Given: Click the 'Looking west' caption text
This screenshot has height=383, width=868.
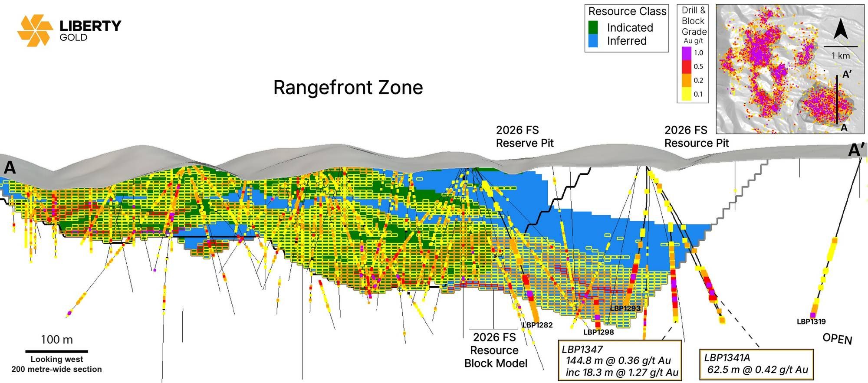Looking at the screenshot, I should (x=57, y=359).
